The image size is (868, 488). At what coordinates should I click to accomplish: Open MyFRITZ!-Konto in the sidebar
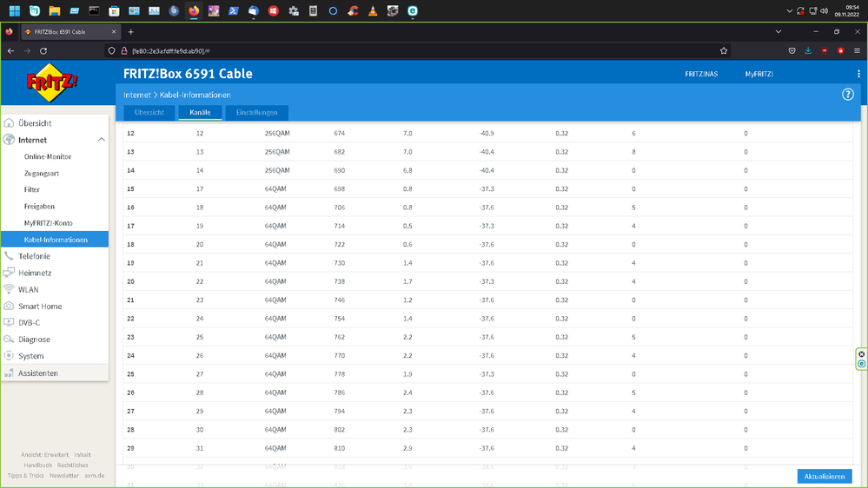click(48, 223)
